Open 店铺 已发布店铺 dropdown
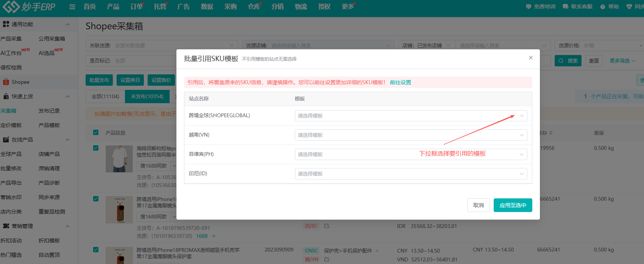The image size is (644, 264). [427, 46]
